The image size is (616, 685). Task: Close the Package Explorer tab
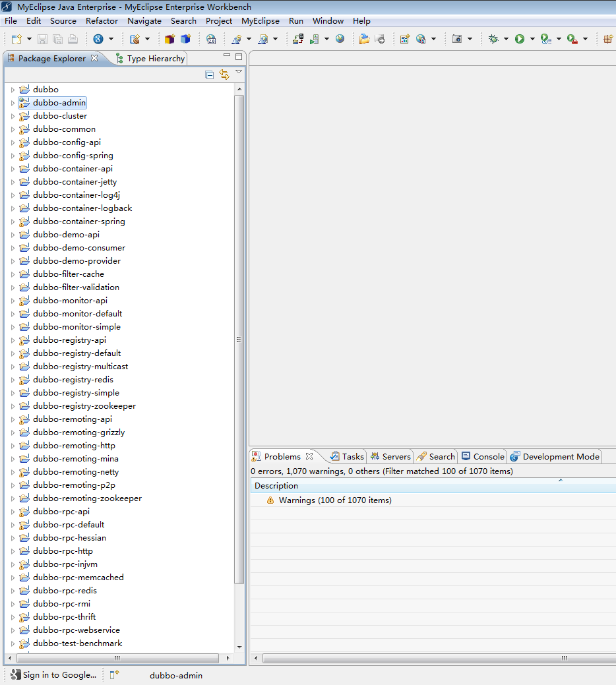pos(94,57)
